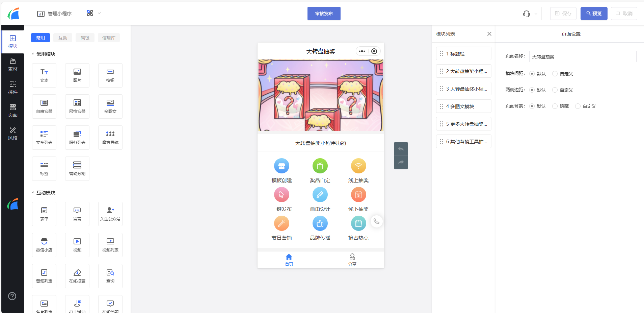
Task: Click the undo arrow beside the preview
Action: pos(401,149)
